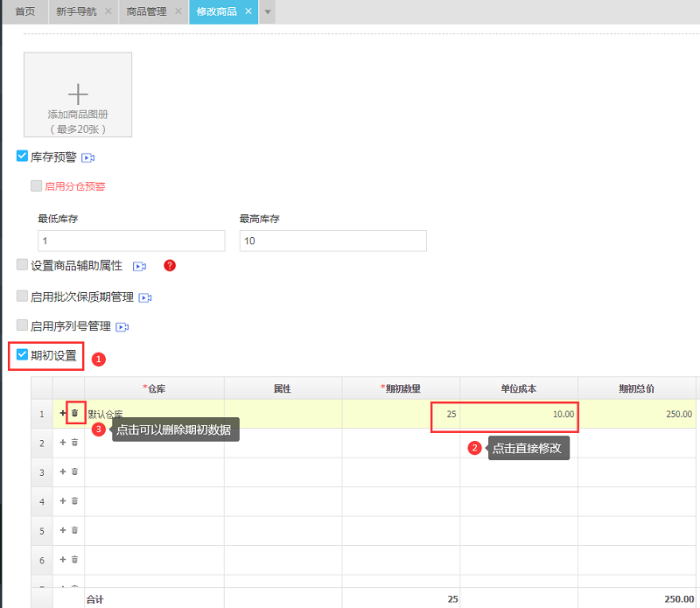
Task: Click the red question mark help icon
Action: click(170, 265)
